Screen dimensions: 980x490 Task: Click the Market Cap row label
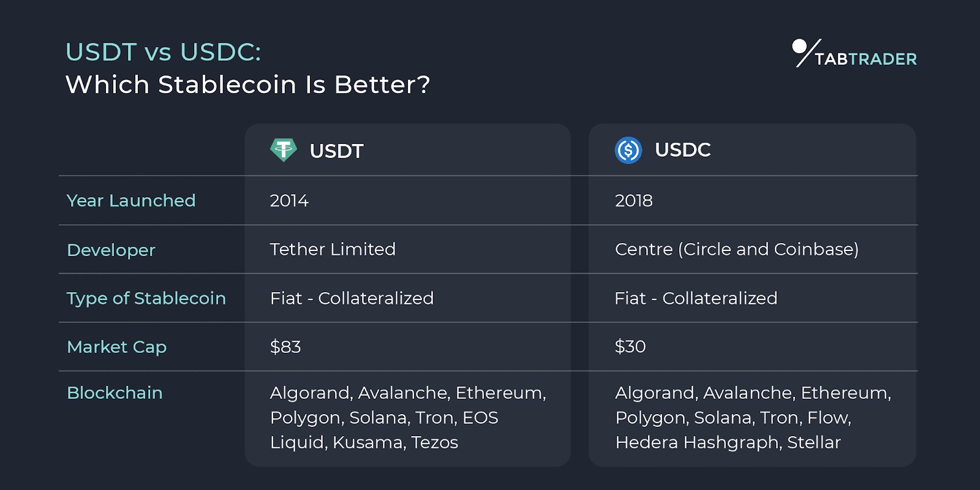(116, 347)
